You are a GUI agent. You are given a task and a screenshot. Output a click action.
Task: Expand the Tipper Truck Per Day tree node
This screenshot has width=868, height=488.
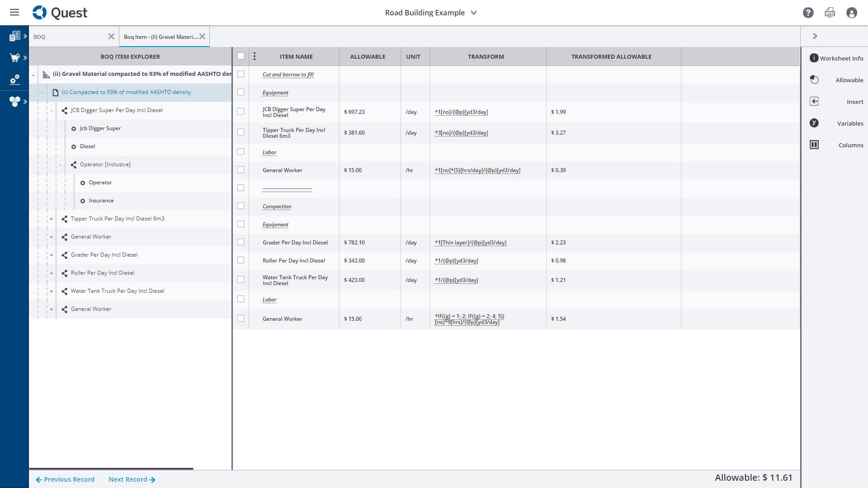click(51, 219)
